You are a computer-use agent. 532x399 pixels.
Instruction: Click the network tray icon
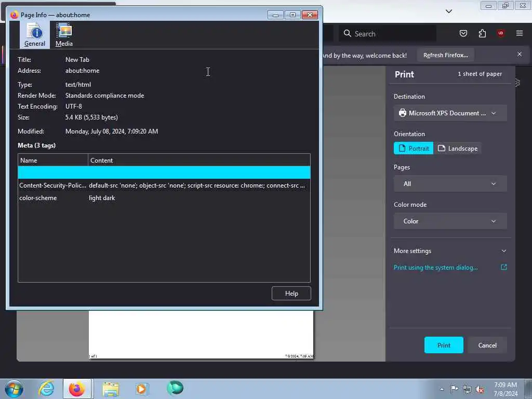pyautogui.click(x=467, y=390)
